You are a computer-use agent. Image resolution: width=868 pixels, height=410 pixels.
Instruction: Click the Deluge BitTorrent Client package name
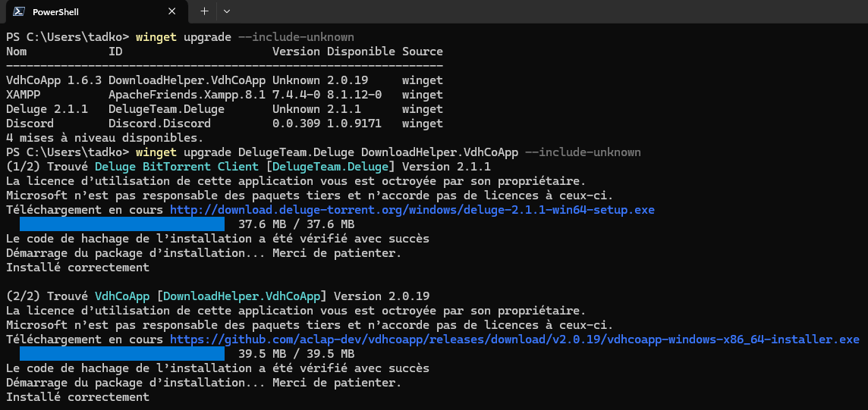(x=177, y=167)
